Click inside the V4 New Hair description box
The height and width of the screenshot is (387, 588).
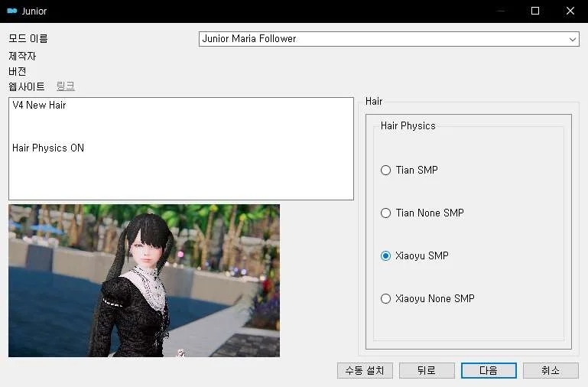click(181, 149)
